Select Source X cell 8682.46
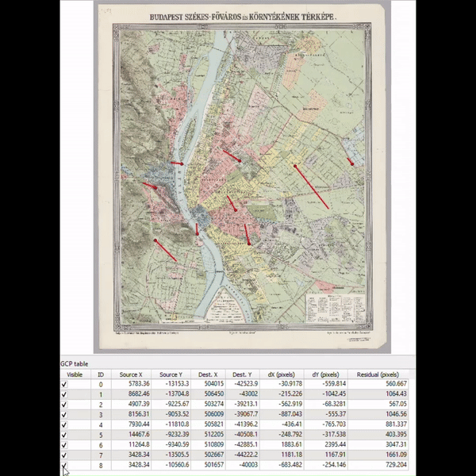The height and width of the screenshot is (476, 476). pyautogui.click(x=139, y=393)
